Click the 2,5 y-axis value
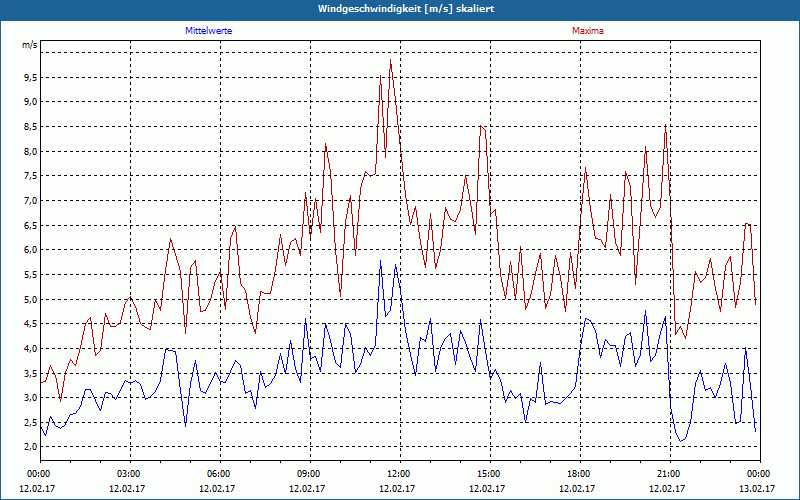Viewport: 800px width, 500px height. [30, 422]
